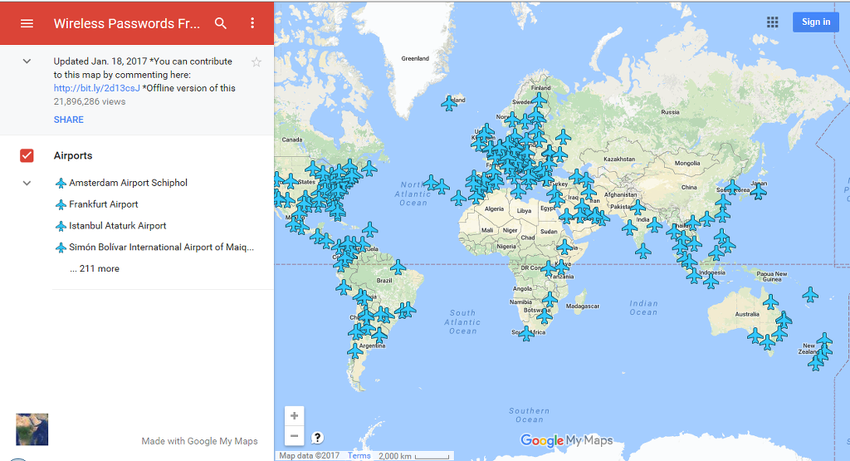Zoom out with the minus button

coord(294,436)
